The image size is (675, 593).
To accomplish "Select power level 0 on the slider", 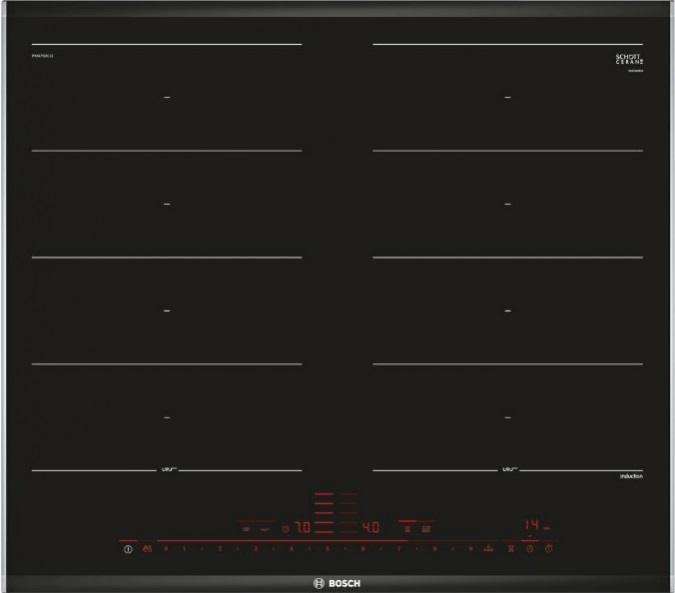I will pos(165,549).
